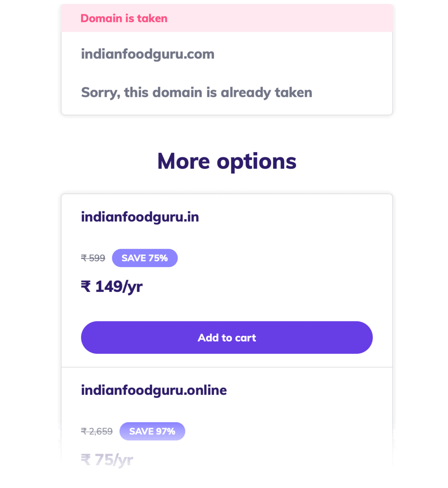Viewport: 448px width, 488px height.
Task: Click the 'Sorry, this domain is already taken' message
Action: click(x=196, y=92)
